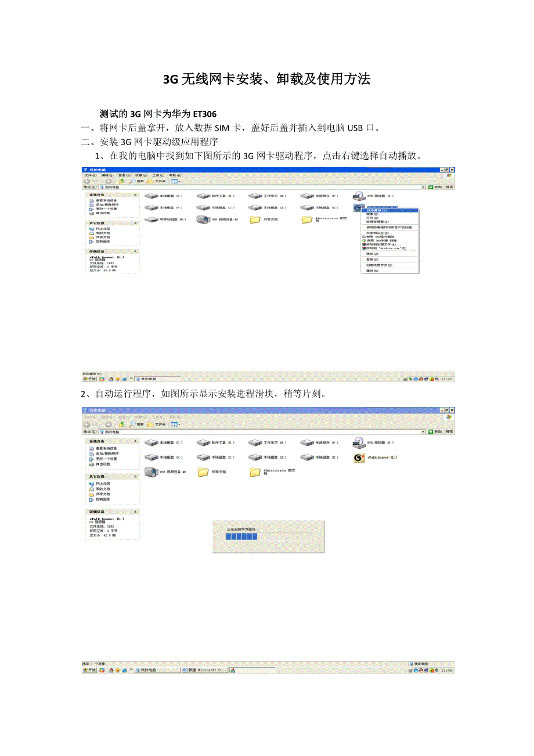Click 控制面板 link in upper window sidebar
534x756 pixels.
103,241
